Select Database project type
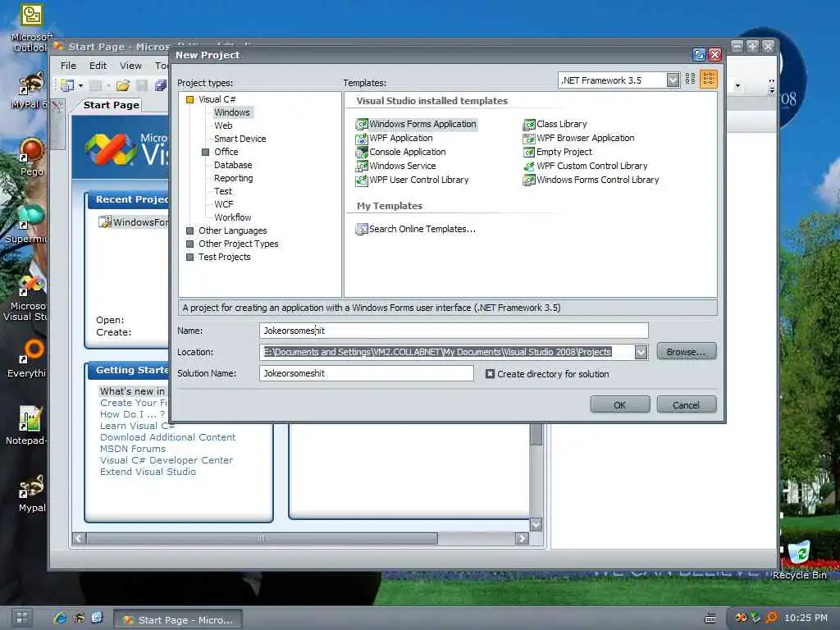The height and width of the screenshot is (630, 840). coord(233,165)
